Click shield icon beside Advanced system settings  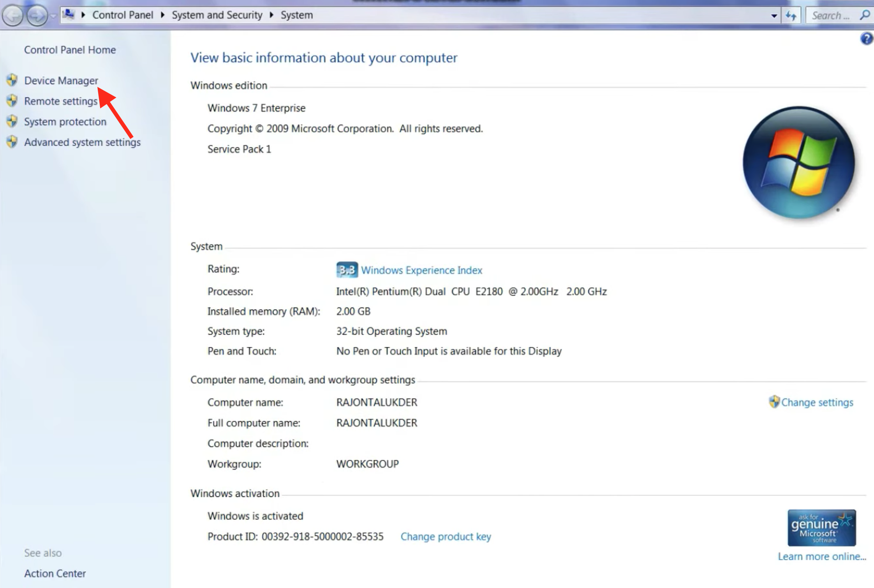12,142
